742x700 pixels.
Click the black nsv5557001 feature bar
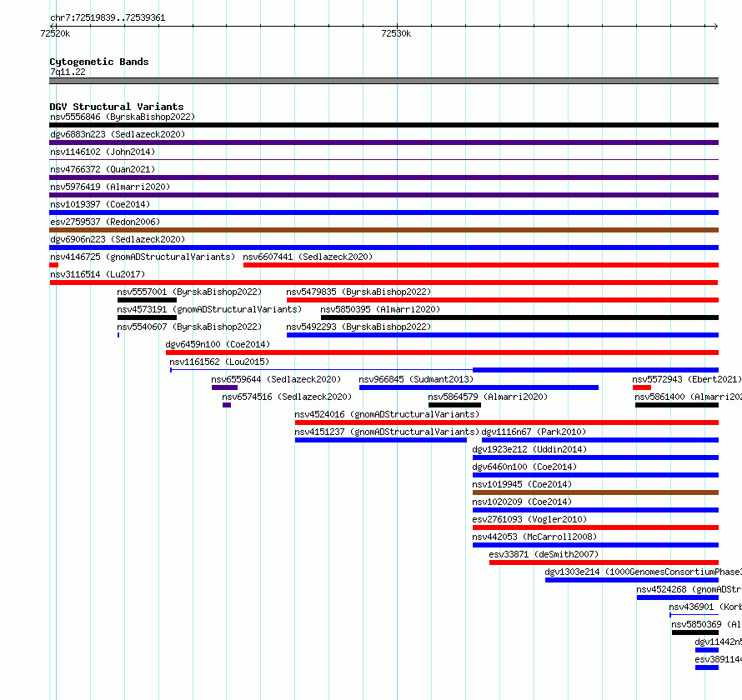147,300
